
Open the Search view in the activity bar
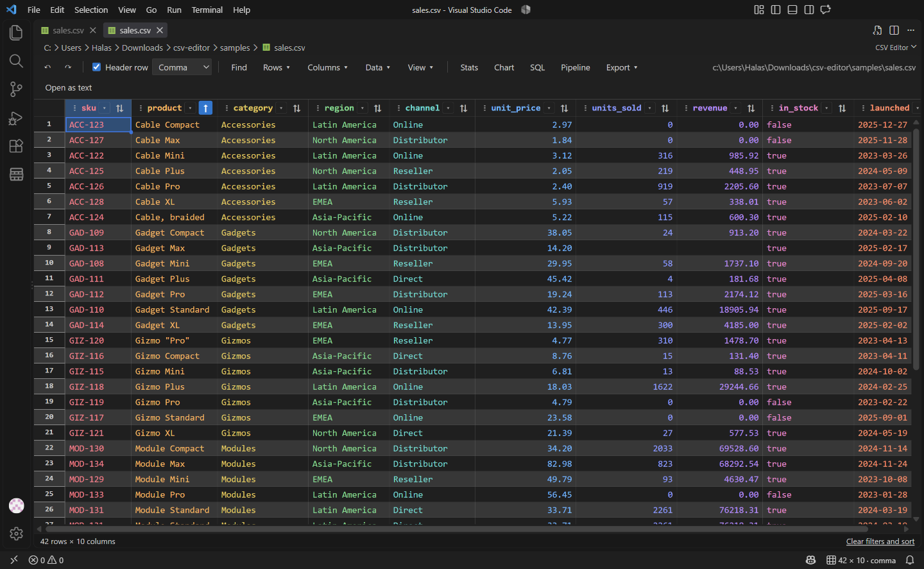click(x=16, y=61)
